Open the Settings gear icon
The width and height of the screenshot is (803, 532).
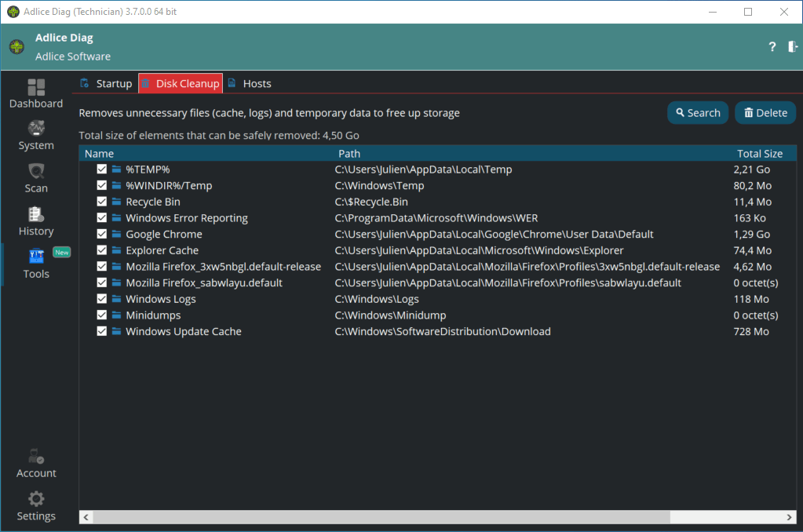pyautogui.click(x=36, y=499)
